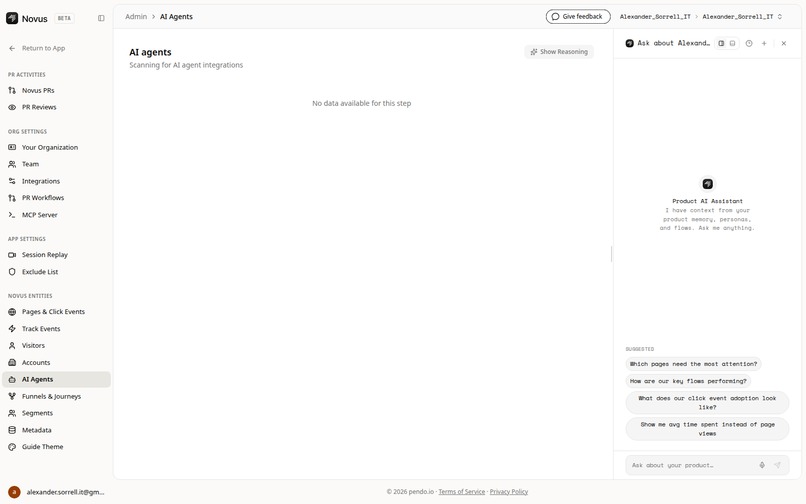Click the Visitors person icon
This screenshot has height=504, width=806.
(12, 346)
